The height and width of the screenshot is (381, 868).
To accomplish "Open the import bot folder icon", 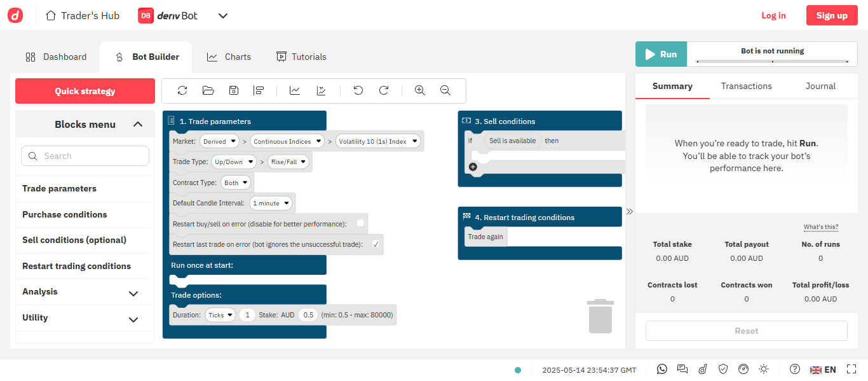I will 208,91.
